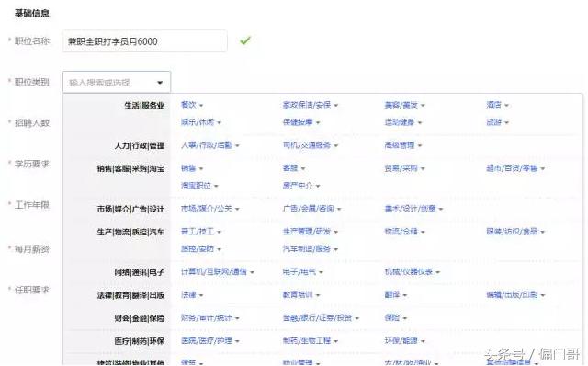Select 美术/设计/创意 job category
The height and width of the screenshot is (366, 588).
click(413, 209)
